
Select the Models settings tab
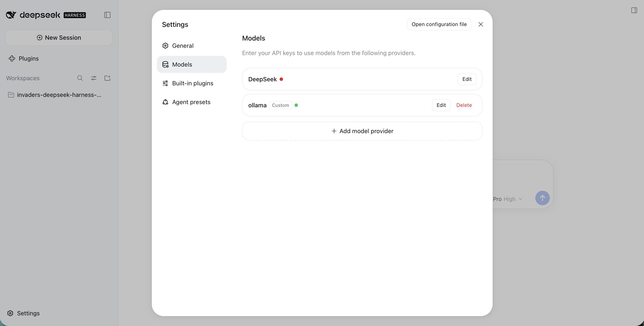192,64
